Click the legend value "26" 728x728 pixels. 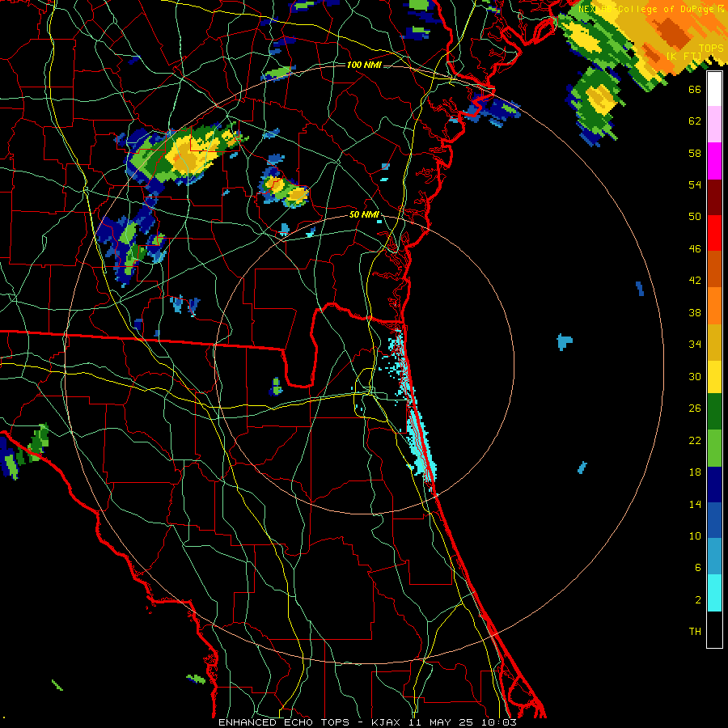[695, 408]
